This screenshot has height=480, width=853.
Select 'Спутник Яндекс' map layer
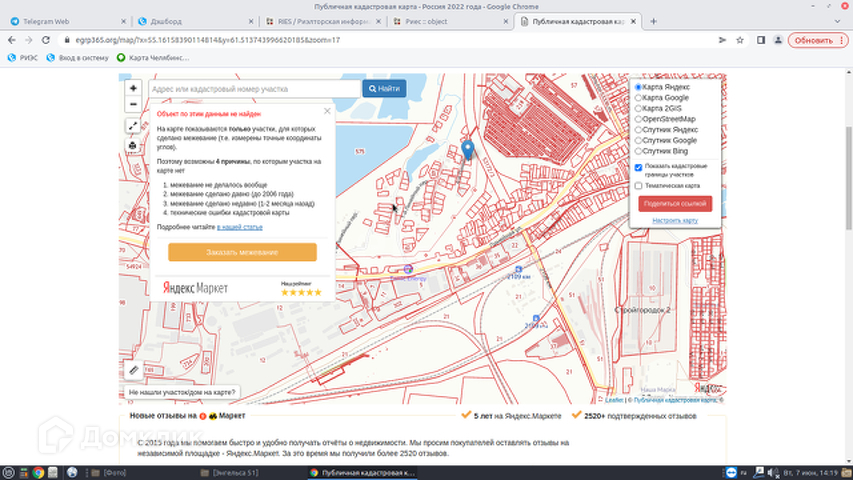pos(639,130)
